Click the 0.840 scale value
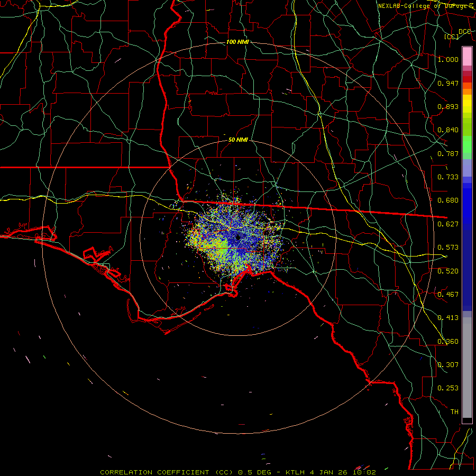 (x=448, y=130)
